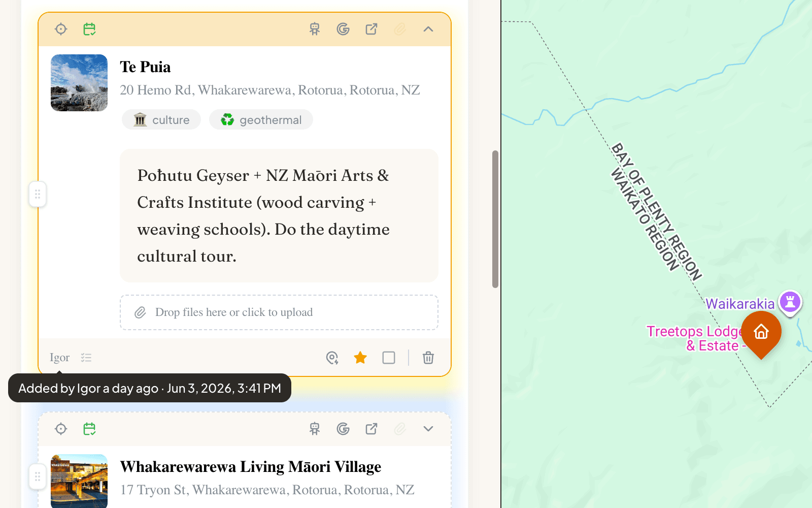Click Whakarewarewa Village card drag handle
Viewport: 812px width, 508px height.
point(38,477)
